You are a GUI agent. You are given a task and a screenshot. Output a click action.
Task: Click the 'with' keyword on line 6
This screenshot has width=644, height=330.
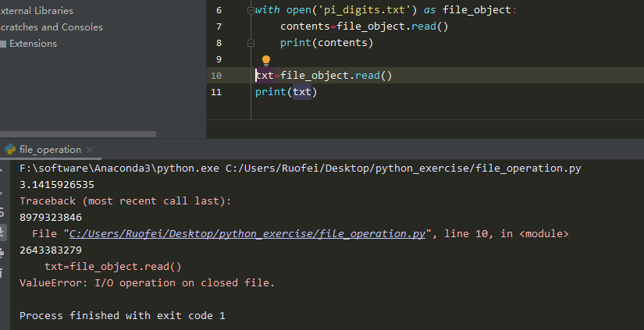[268, 10]
